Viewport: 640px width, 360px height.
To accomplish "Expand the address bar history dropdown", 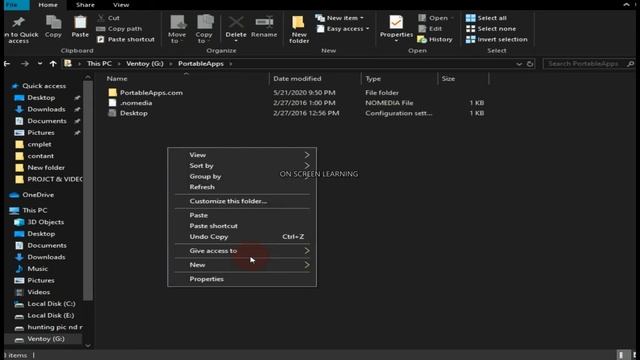I will pos(519,64).
